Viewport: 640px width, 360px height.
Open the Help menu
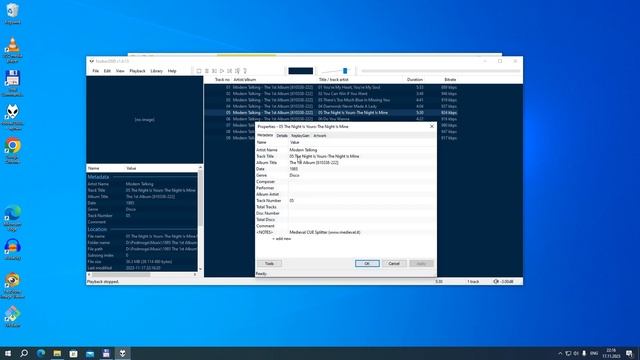pyautogui.click(x=172, y=71)
